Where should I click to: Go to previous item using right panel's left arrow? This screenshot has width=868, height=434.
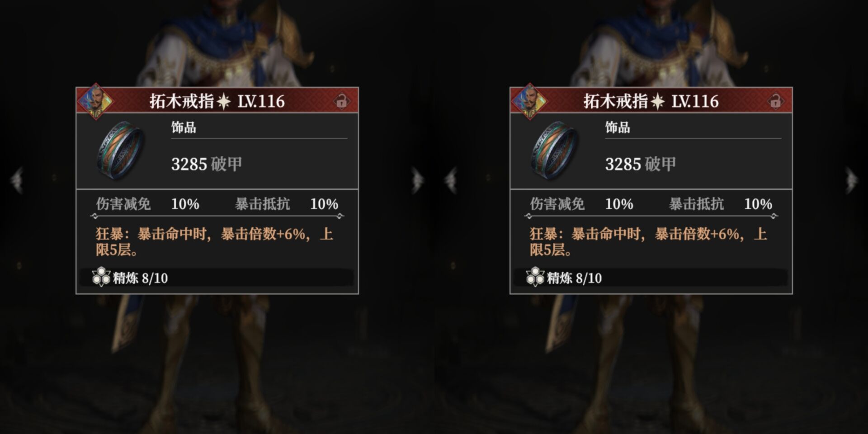coord(451,180)
